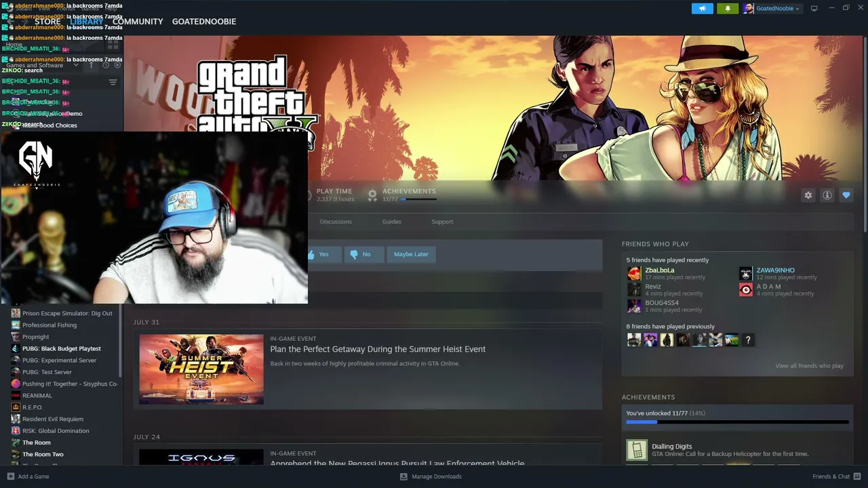Click the Prison Escape Simulator game icon

pos(16,313)
